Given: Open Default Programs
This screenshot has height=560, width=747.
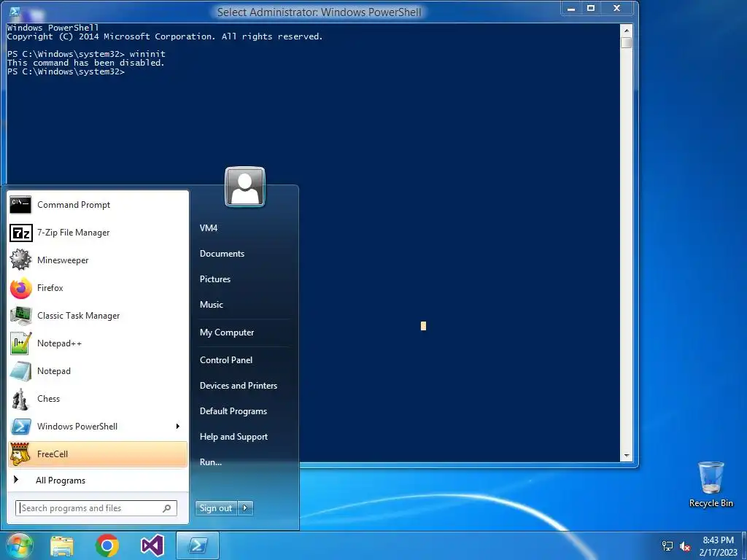Looking at the screenshot, I should (x=233, y=411).
